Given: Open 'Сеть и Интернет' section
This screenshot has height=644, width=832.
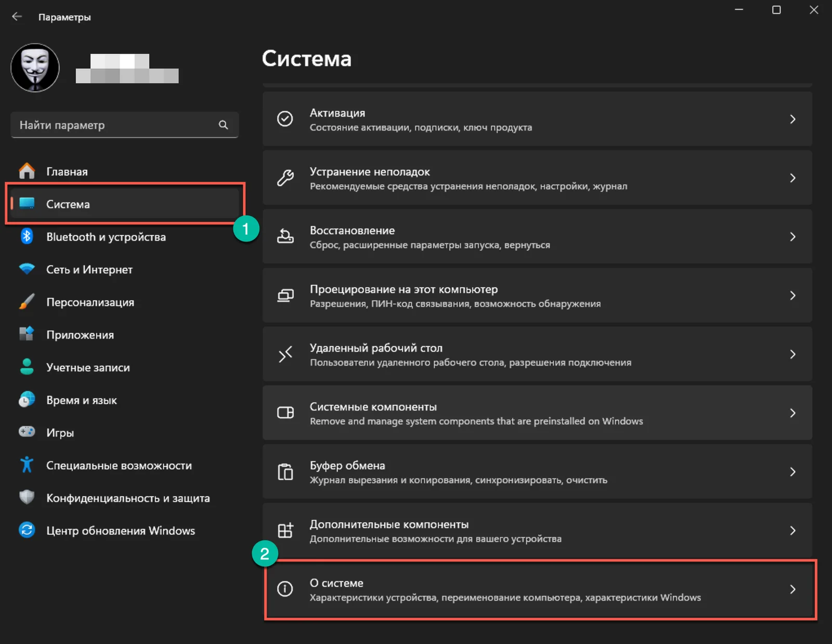Looking at the screenshot, I should (89, 269).
